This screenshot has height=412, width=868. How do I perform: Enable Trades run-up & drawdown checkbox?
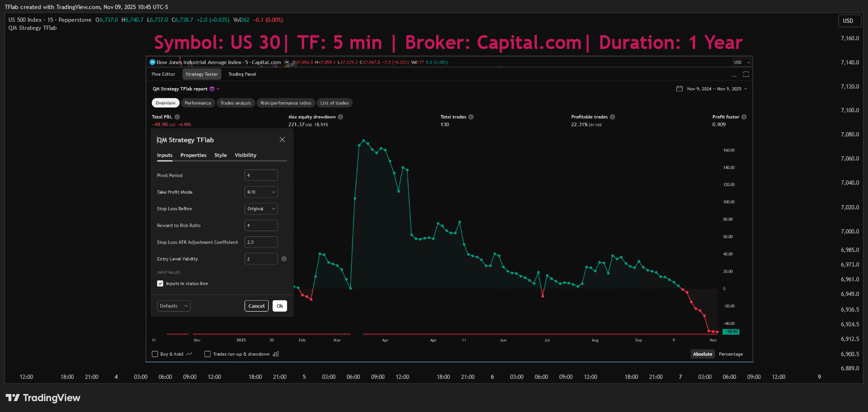pos(207,354)
